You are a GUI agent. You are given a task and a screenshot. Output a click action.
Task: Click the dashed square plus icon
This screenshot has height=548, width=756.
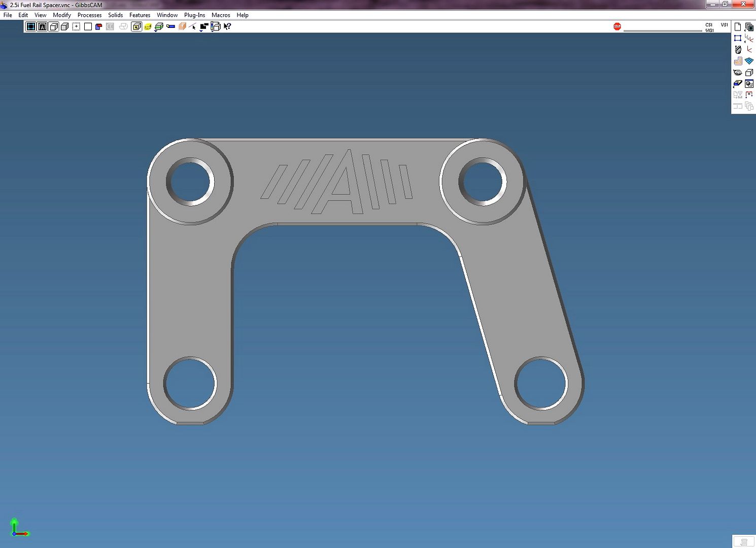(x=76, y=26)
